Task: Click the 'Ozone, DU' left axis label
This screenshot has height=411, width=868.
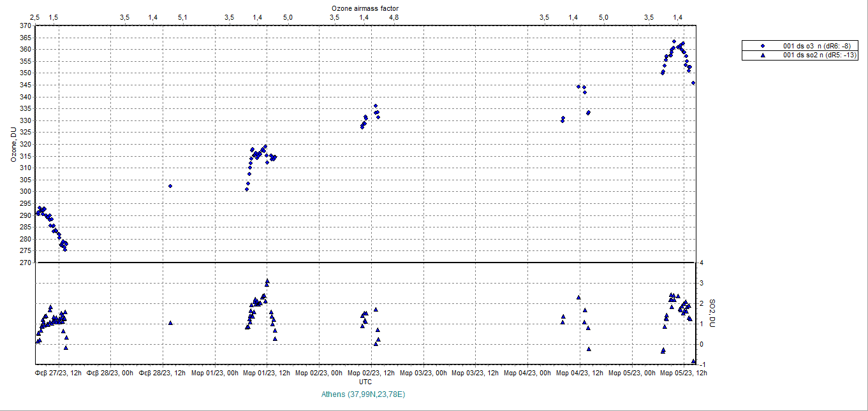Action: [12, 145]
